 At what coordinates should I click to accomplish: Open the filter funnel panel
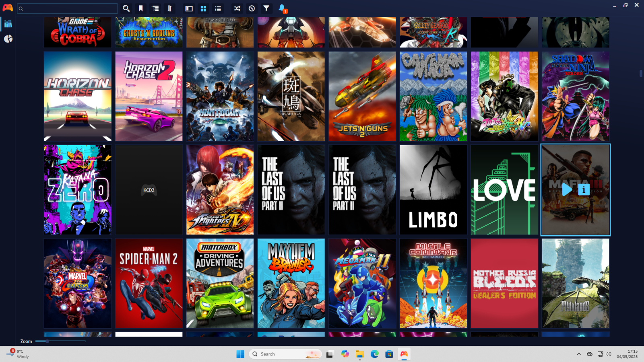[x=266, y=8]
